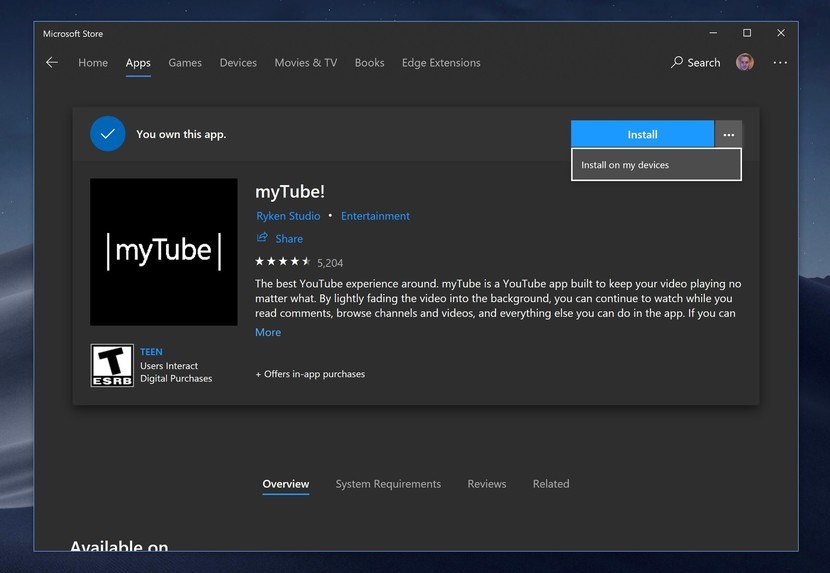This screenshot has height=573, width=830.
Task: Switch to System Requirements tab
Action: (388, 484)
